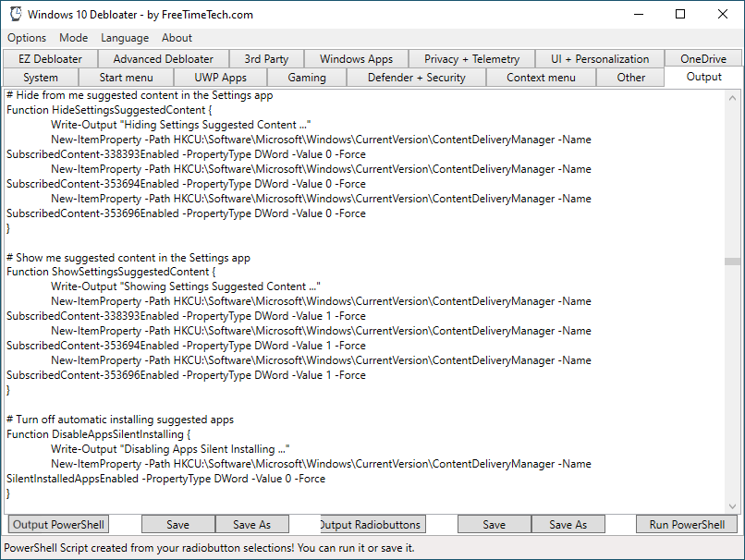745x560 pixels.
Task: Click 'SubscribedContent-353696Enabled' line with Value 0
Action: pyautogui.click(x=187, y=213)
